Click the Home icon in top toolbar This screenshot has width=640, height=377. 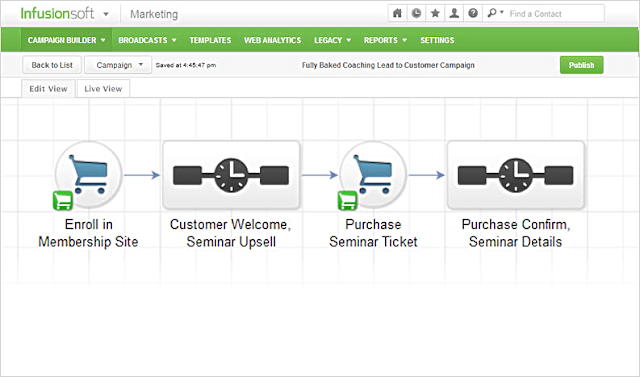[397, 13]
